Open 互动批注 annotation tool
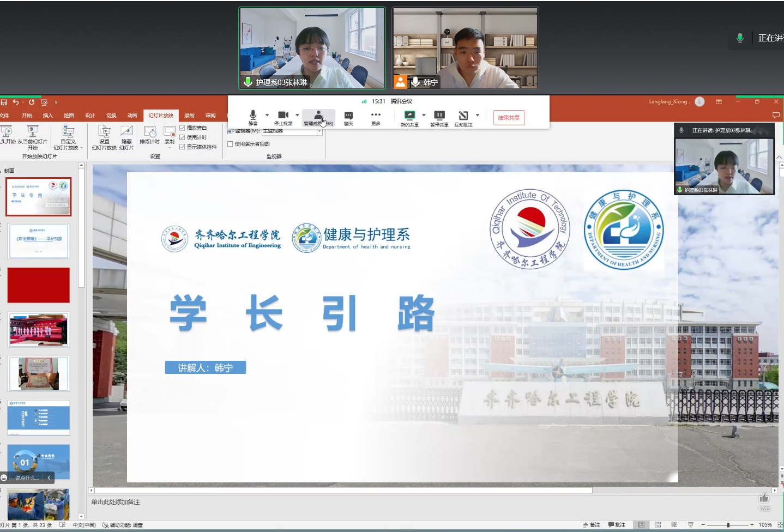The image size is (784, 532). (x=463, y=117)
